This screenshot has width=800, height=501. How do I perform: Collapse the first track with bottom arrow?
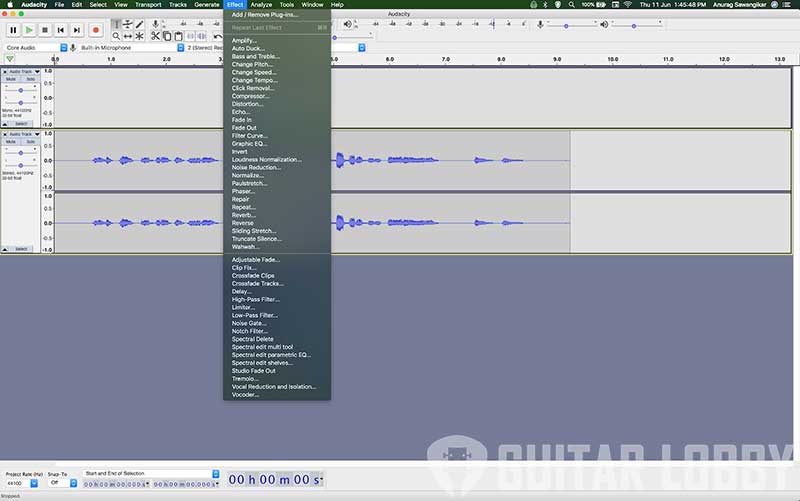click(5, 124)
